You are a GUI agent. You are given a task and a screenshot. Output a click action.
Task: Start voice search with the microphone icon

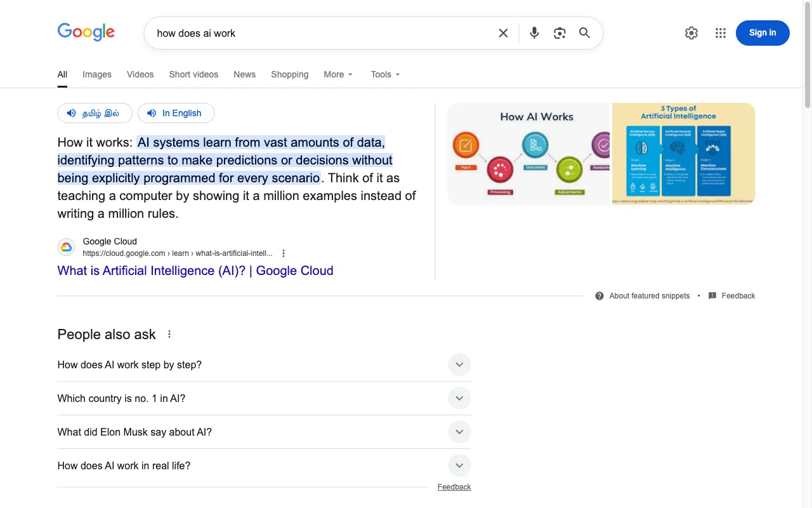click(534, 32)
